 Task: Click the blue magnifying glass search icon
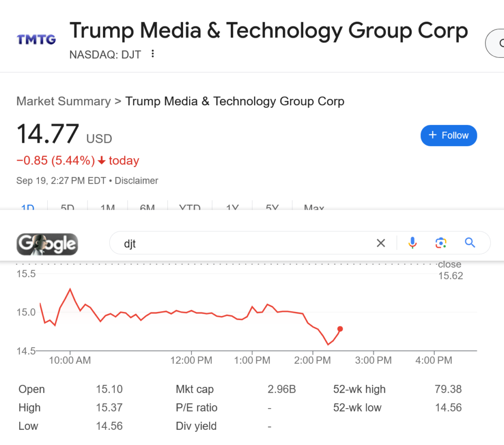pyautogui.click(x=470, y=243)
